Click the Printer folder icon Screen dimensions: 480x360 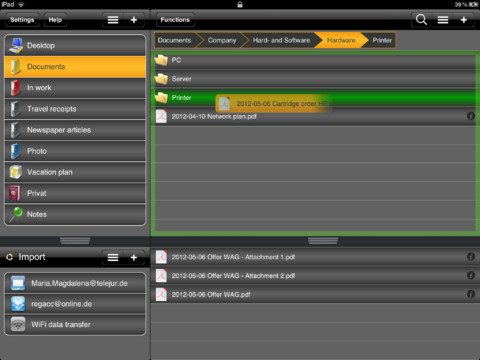click(161, 98)
